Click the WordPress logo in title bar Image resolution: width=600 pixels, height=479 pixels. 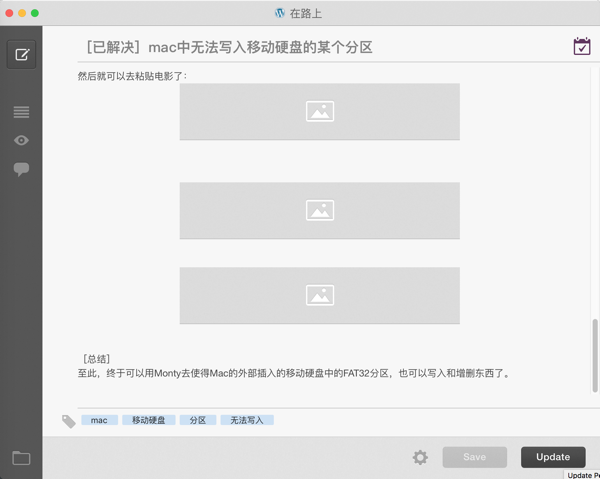point(280,13)
